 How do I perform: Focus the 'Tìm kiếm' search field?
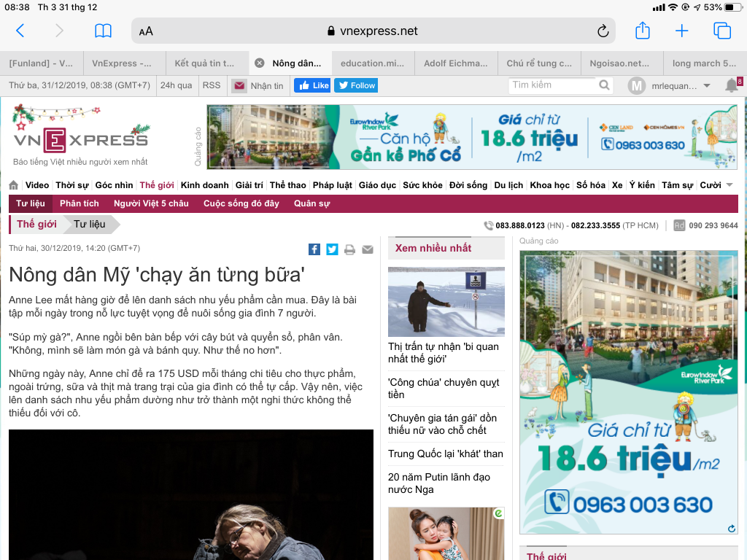554,85
